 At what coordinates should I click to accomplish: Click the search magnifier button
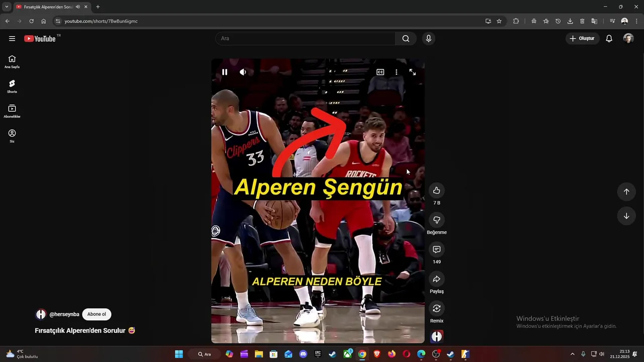(x=406, y=39)
